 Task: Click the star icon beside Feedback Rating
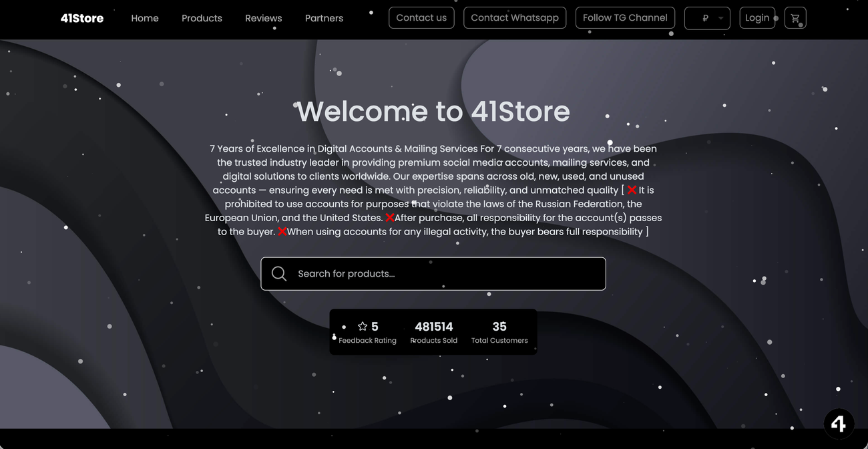coord(363,326)
